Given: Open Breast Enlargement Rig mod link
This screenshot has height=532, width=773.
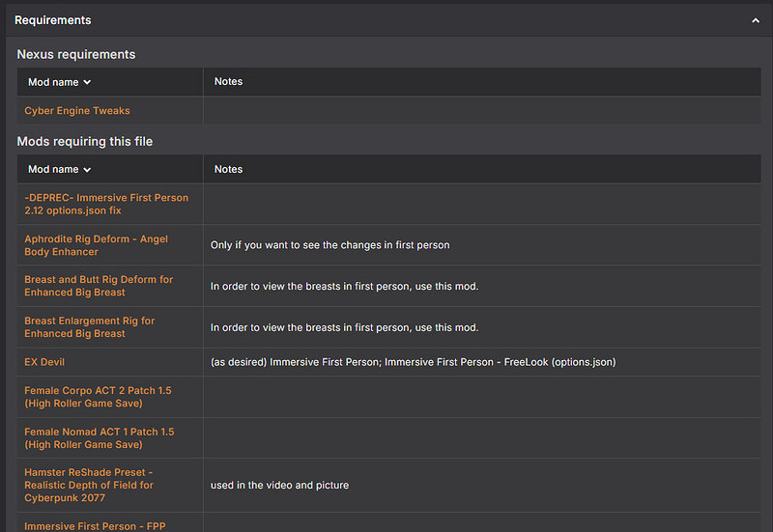Looking at the screenshot, I should 89,327.
